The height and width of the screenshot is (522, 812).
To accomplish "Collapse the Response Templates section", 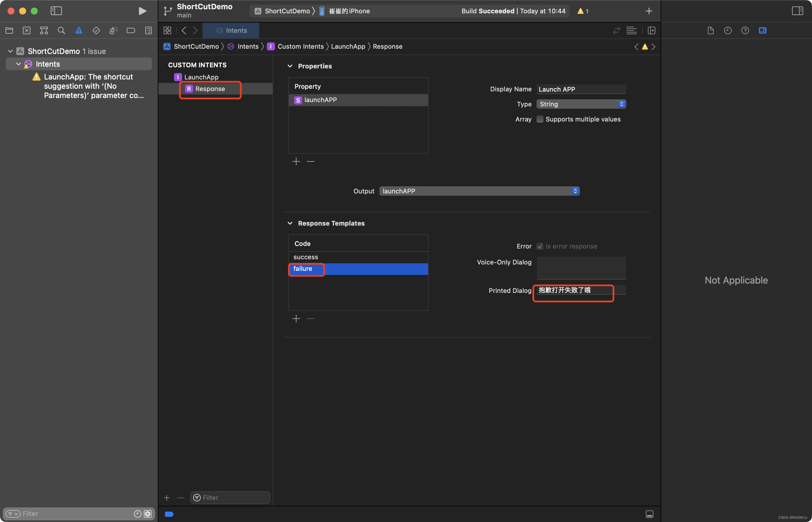I will point(290,223).
